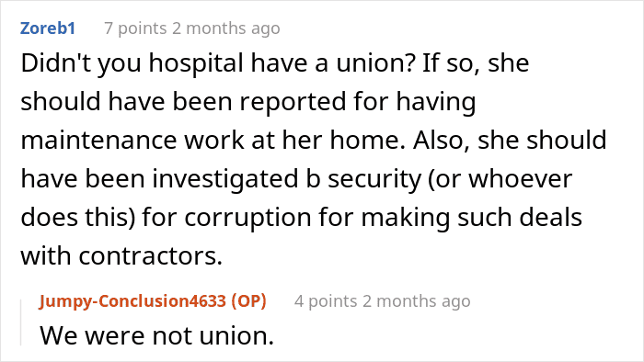Click the word 'corruption' in the comment
644x362 pixels.
click(247, 218)
